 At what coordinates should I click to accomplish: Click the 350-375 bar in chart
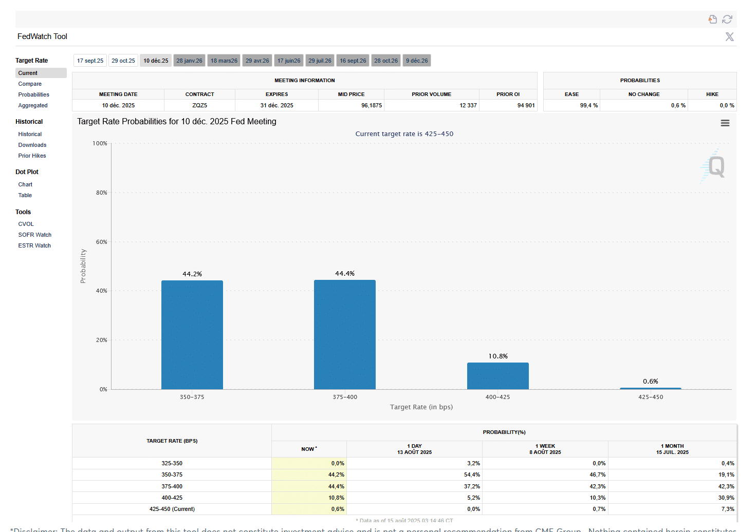[x=192, y=334]
